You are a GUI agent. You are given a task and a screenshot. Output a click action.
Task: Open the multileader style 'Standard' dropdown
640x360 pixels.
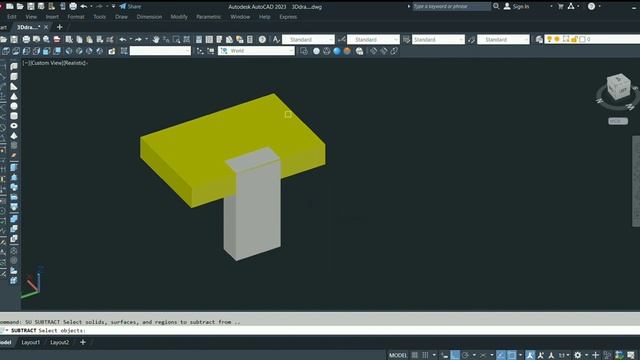503,40
